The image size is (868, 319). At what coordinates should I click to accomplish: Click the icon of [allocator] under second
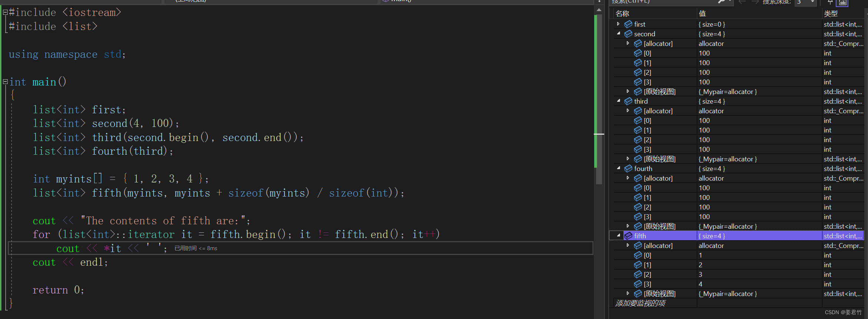click(x=638, y=43)
